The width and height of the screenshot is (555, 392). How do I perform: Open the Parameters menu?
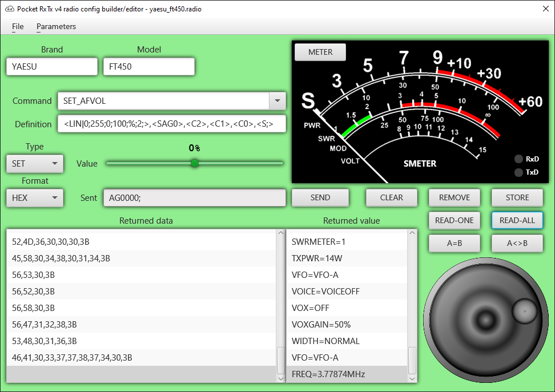point(56,27)
